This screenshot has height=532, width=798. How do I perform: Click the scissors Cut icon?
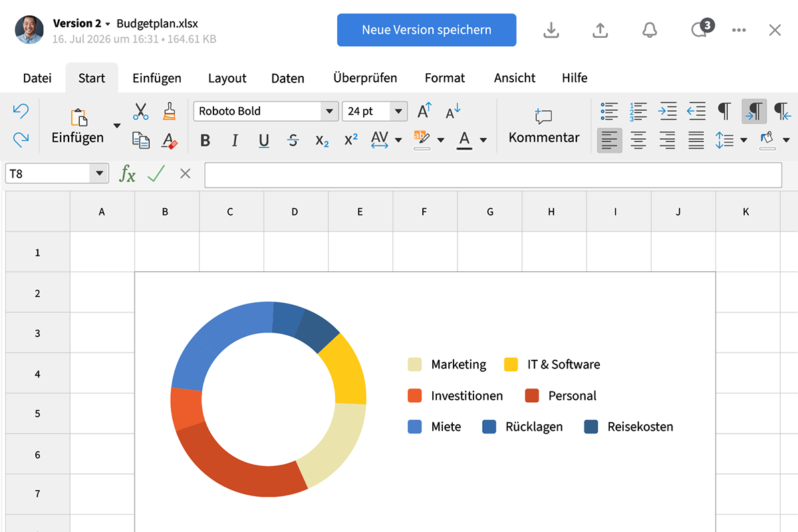pyautogui.click(x=140, y=111)
